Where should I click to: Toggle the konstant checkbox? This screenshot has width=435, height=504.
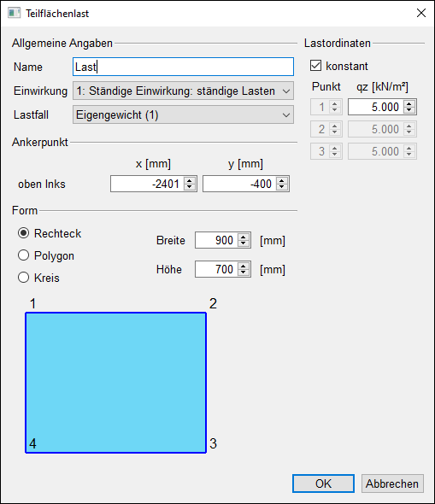(x=315, y=66)
